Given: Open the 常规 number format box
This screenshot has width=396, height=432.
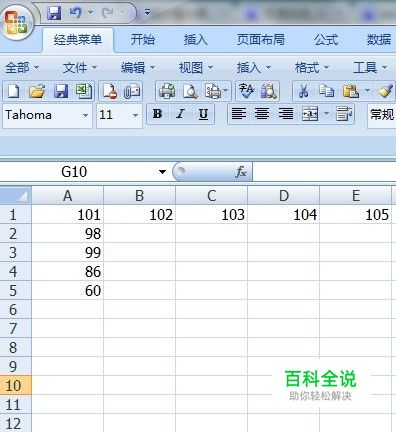Looking at the screenshot, I should click(382, 115).
